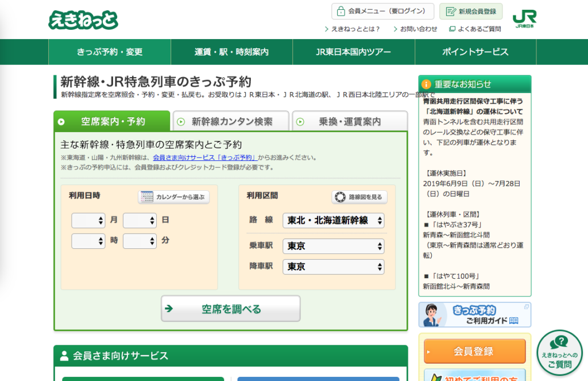Click the heading 新幹線・JR特急列車のきっぷ予約
588x381 pixels.
[x=156, y=82]
